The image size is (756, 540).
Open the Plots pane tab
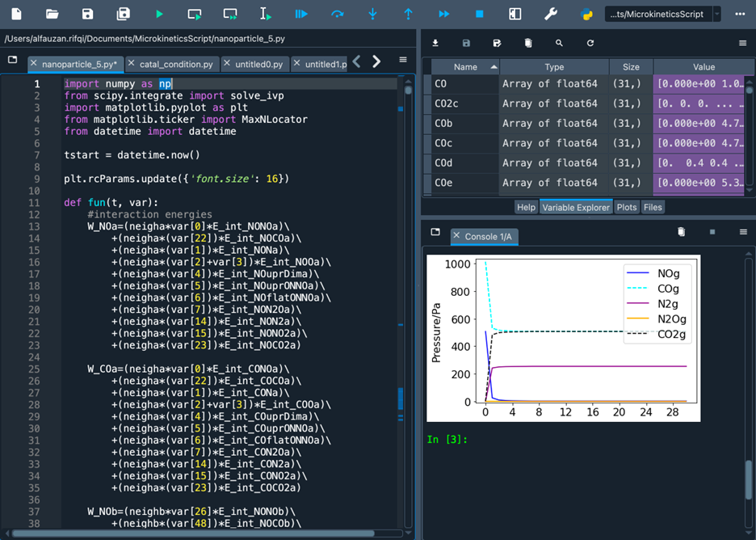click(626, 207)
